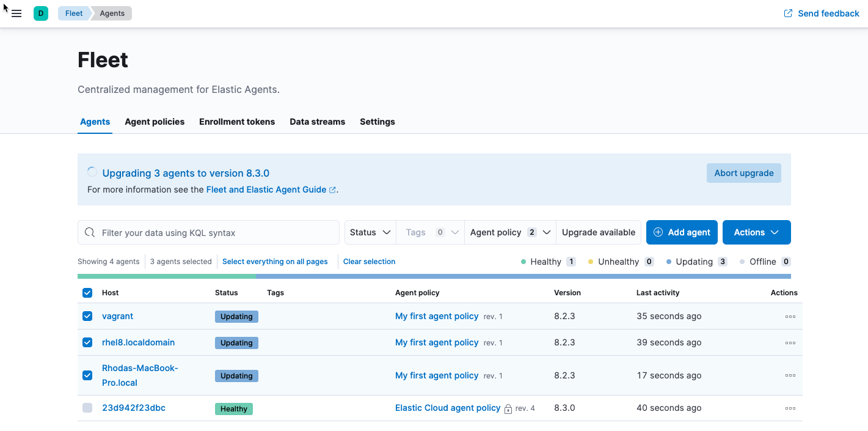Open the main navigation hamburger menu
The width and height of the screenshot is (868, 431).
16,13
